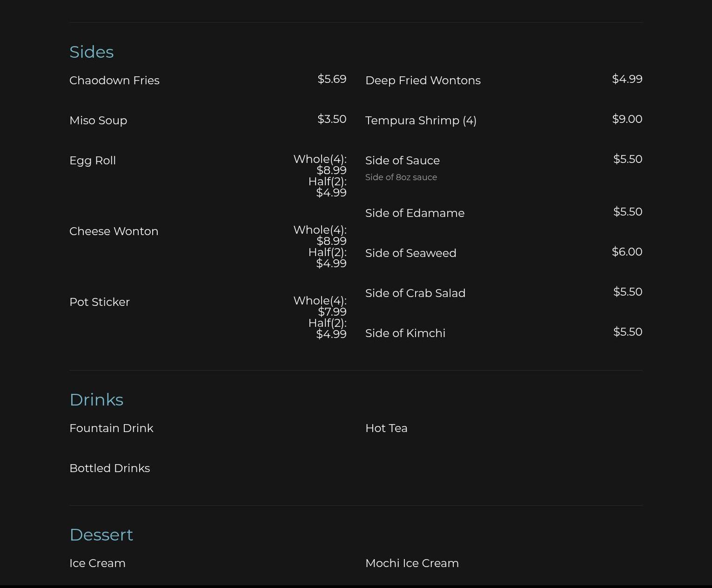
Task: Select Fountain Drink
Action: (111, 428)
